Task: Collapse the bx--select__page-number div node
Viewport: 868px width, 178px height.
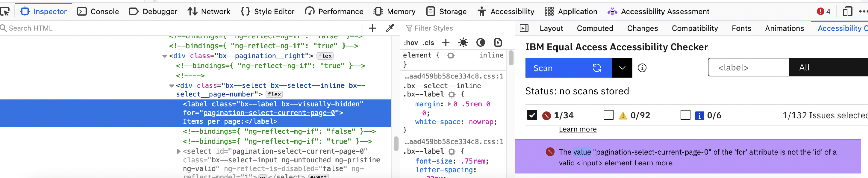Action: (171, 86)
